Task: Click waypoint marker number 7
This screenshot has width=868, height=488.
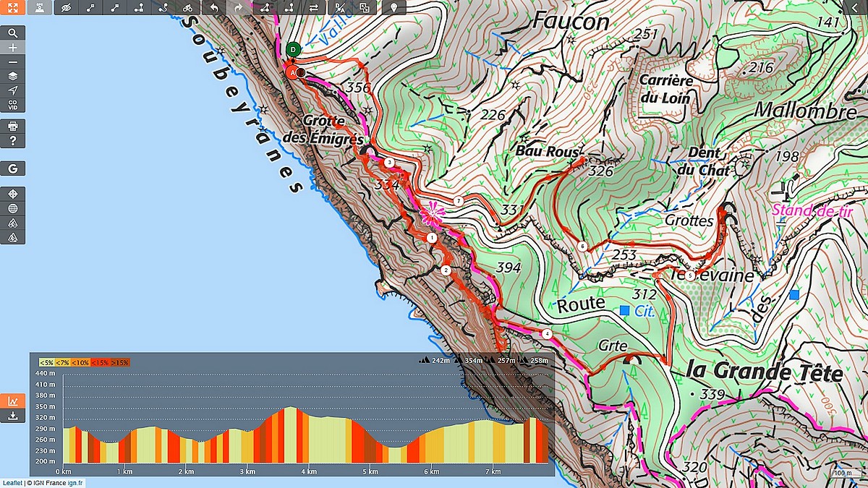Action: 458,200
